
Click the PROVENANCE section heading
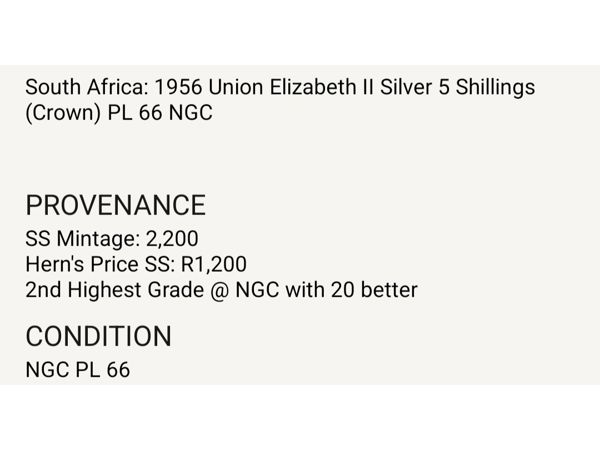pyautogui.click(x=115, y=205)
